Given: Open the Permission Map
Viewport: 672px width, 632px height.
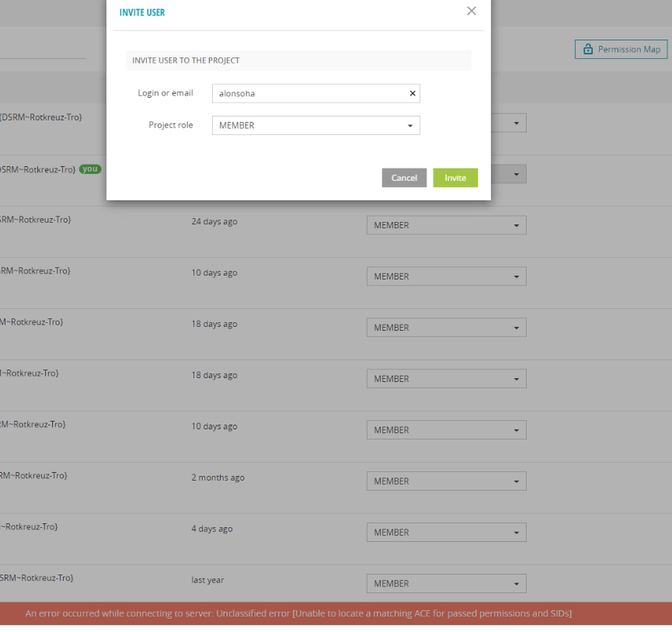Looking at the screenshot, I should 621,49.
